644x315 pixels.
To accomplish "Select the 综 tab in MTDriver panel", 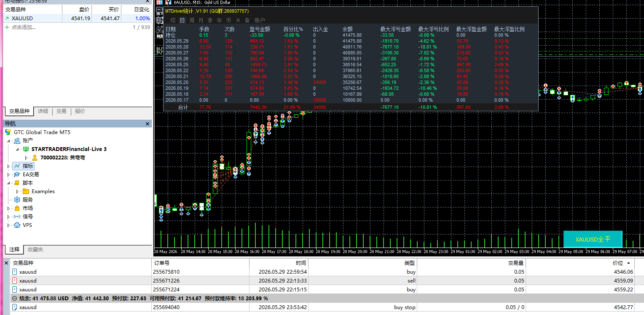I will (x=173, y=20).
